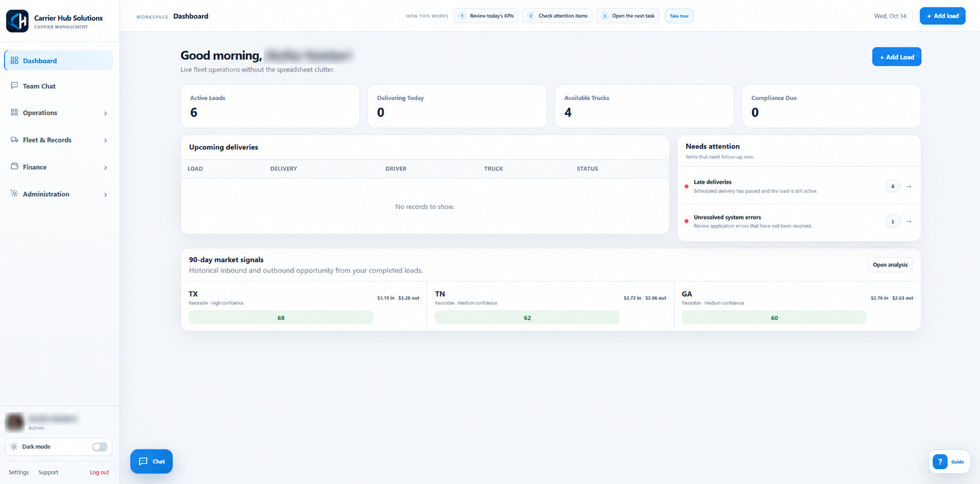Screen dimensions: 980x484
Task: Select step 3 Open the next task
Action: tap(628, 16)
